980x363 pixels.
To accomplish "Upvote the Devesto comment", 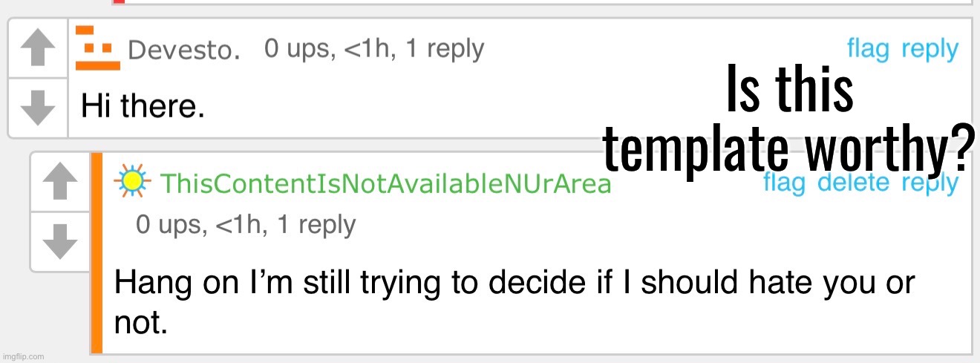I will pyautogui.click(x=38, y=49).
